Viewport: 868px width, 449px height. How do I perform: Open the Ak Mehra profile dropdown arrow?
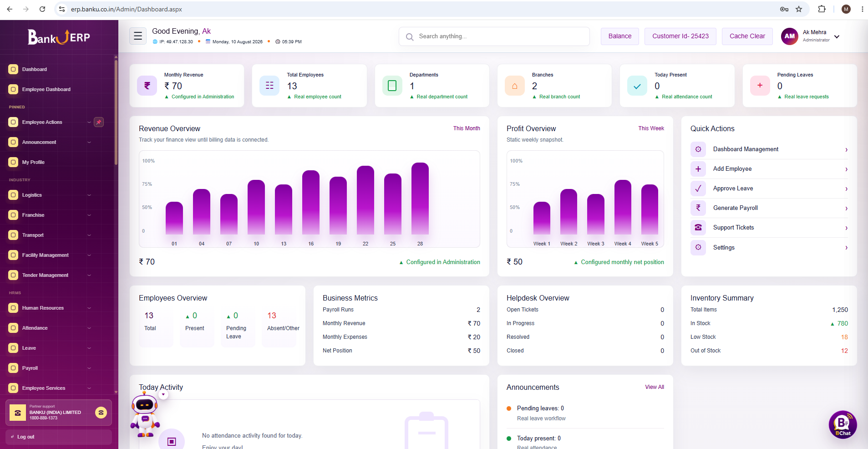tap(837, 37)
